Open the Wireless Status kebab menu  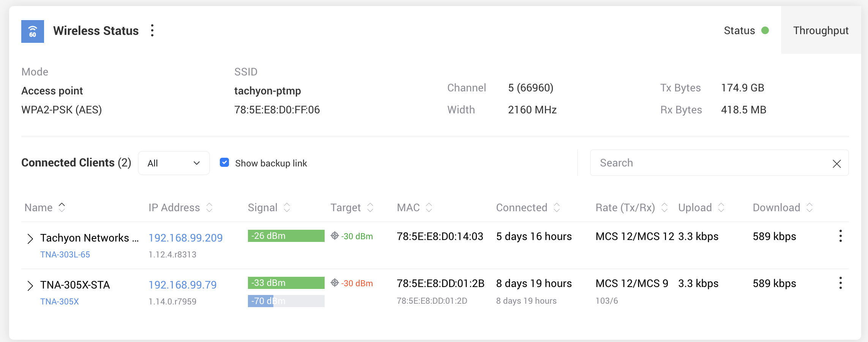tap(152, 30)
